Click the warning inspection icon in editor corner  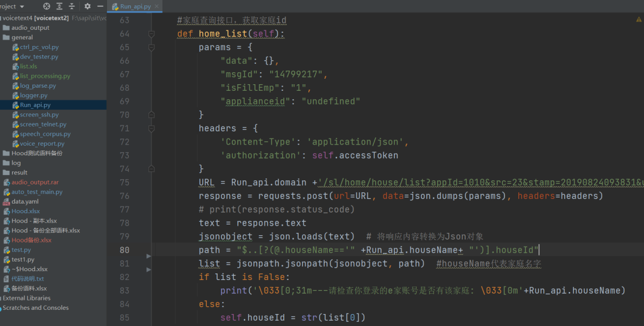[639, 19]
